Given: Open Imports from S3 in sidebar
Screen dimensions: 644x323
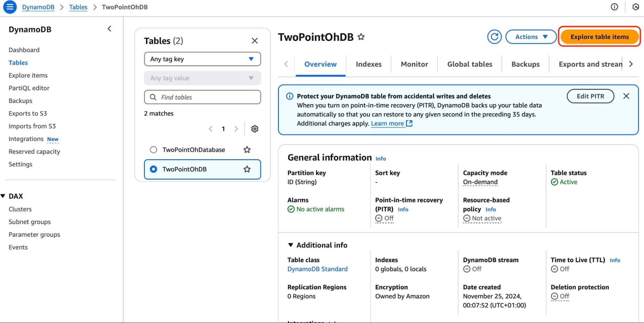Looking at the screenshot, I should tap(32, 126).
